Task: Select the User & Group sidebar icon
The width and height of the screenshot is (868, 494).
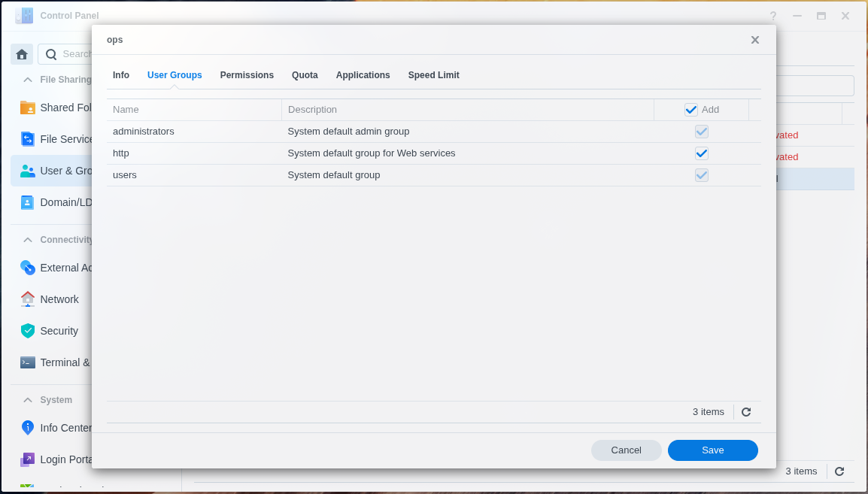Action: (27, 171)
